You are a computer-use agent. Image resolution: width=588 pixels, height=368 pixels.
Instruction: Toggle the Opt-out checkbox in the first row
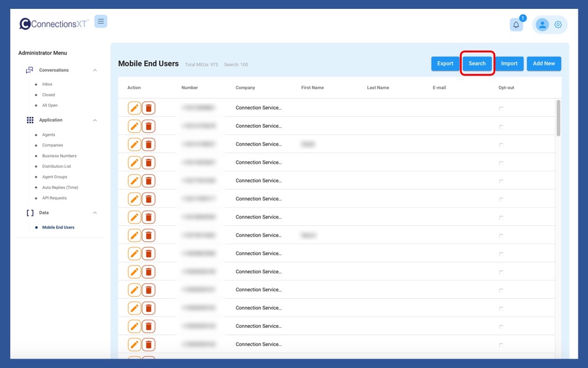point(501,108)
